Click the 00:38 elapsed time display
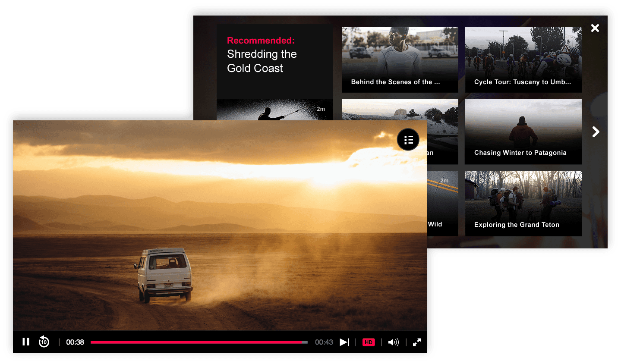 pyautogui.click(x=75, y=342)
